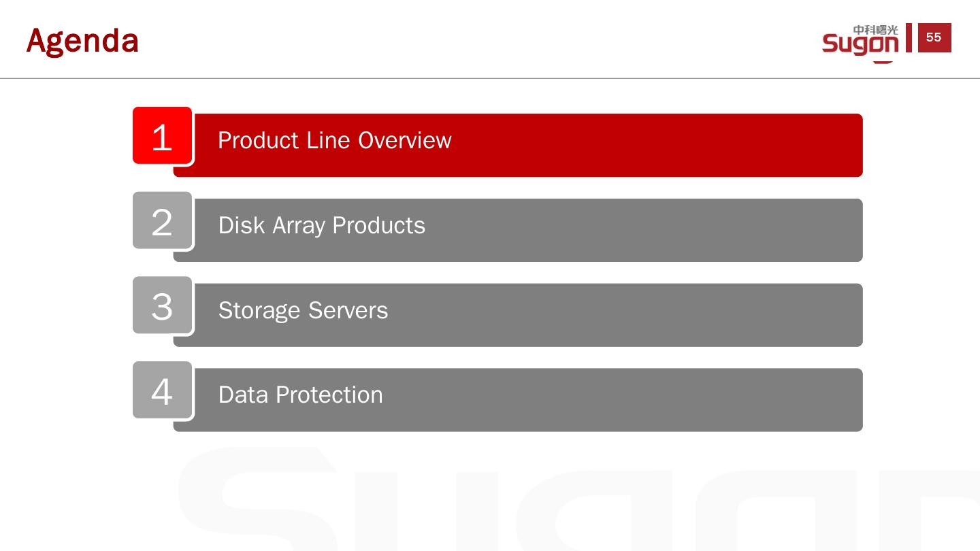Click the gray horizontal divider under the header
980x551 pixels.
(490, 78)
